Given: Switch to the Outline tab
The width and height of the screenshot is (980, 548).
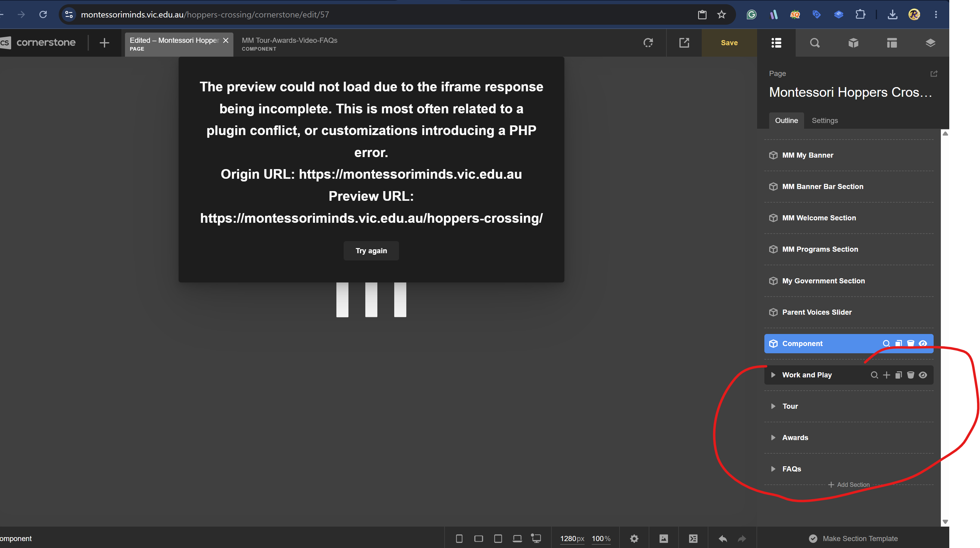Looking at the screenshot, I should [x=786, y=120].
